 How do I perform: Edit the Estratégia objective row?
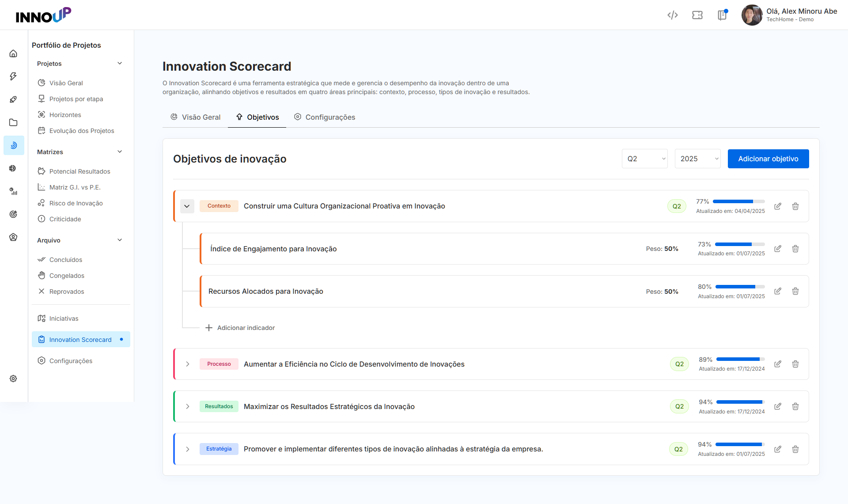pyautogui.click(x=778, y=449)
